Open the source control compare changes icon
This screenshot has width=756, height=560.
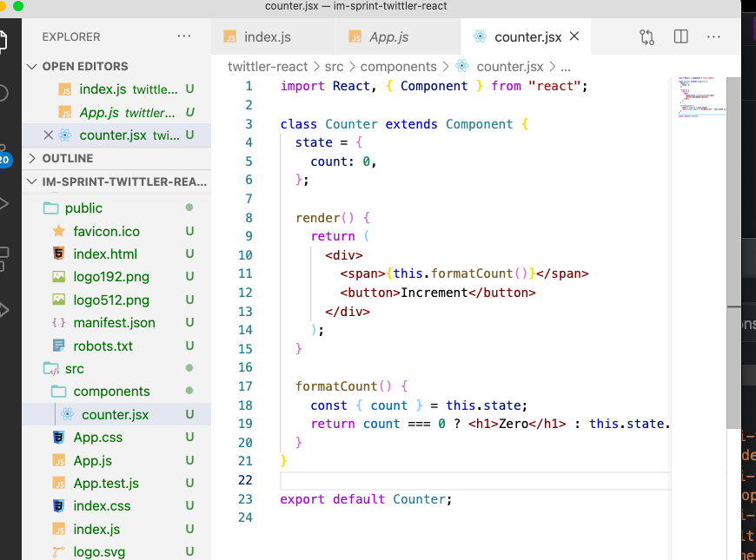coord(647,37)
